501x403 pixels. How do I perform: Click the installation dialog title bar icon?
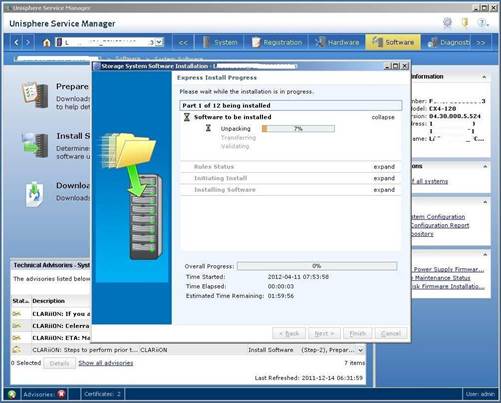click(97, 66)
